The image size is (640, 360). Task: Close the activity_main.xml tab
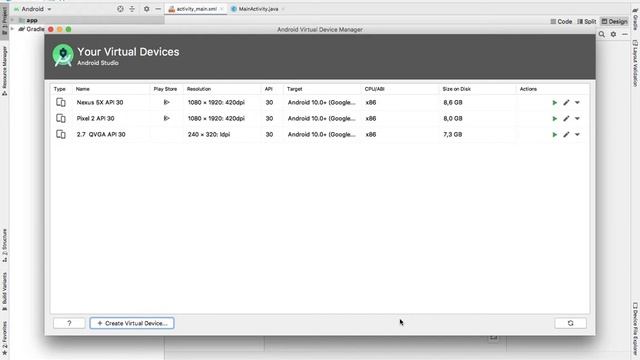222,9
